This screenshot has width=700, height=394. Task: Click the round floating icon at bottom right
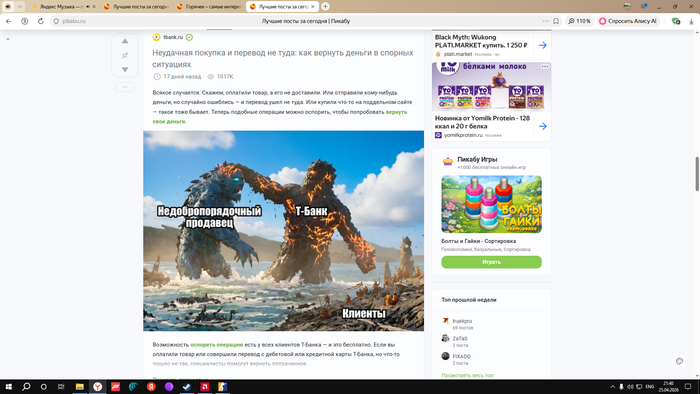point(679,361)
